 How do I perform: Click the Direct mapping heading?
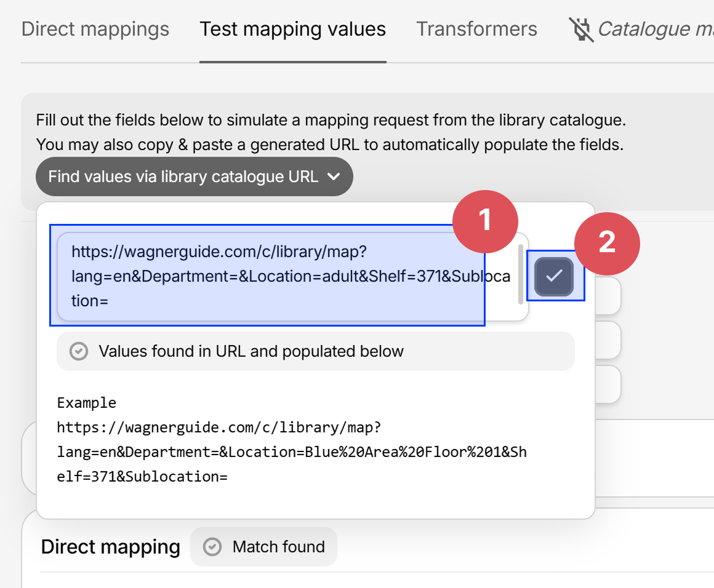pyautogui.click(x=111, y=546)
